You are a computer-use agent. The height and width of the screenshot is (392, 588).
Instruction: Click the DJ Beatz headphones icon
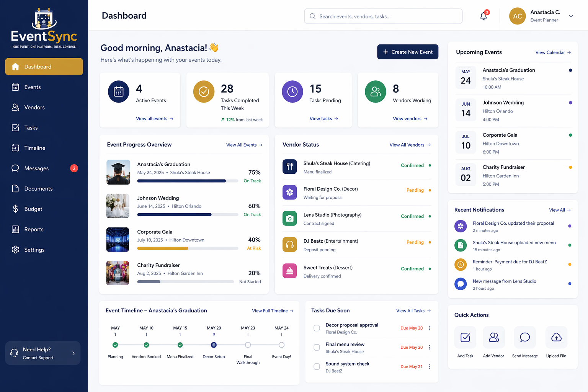(290, 245)
